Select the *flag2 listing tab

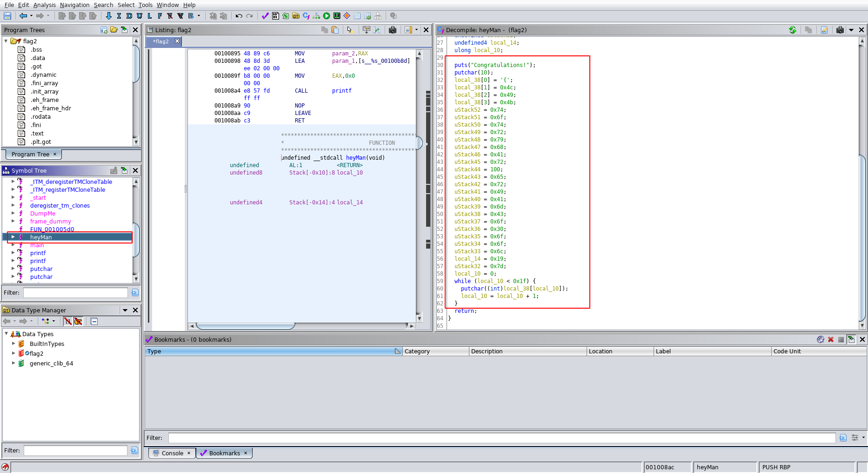tap(161, 41)
